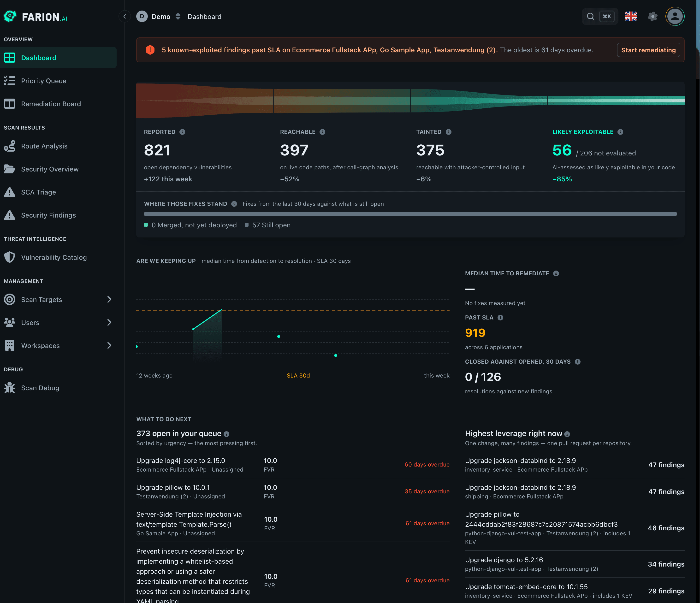This screenshot has height=603, width=700.
Task: Show info for Closed Against Opened, 30 Days
Action: click(x=578, y=361)
